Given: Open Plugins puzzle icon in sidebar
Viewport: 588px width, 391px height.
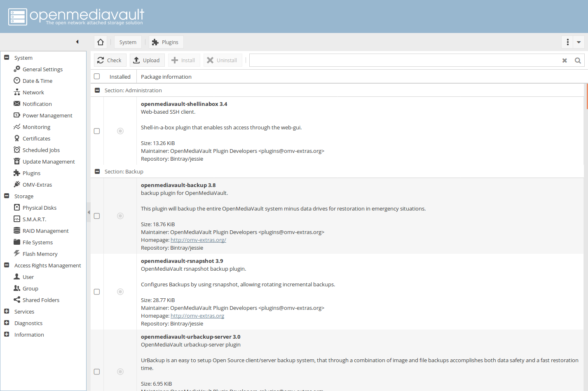Looking at the screenshot, I should click(x=17, y=173).
